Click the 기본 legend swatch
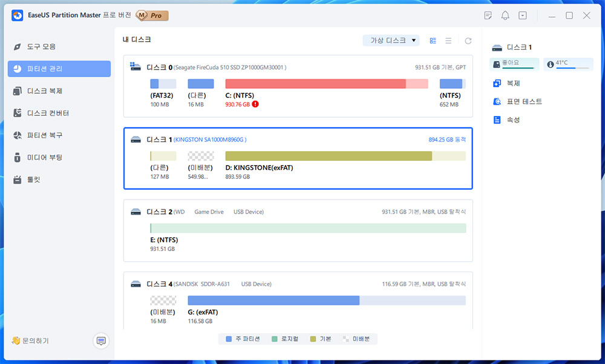This screenshot has height=364, width=605. pyautogui.click(x=313, y=339)
